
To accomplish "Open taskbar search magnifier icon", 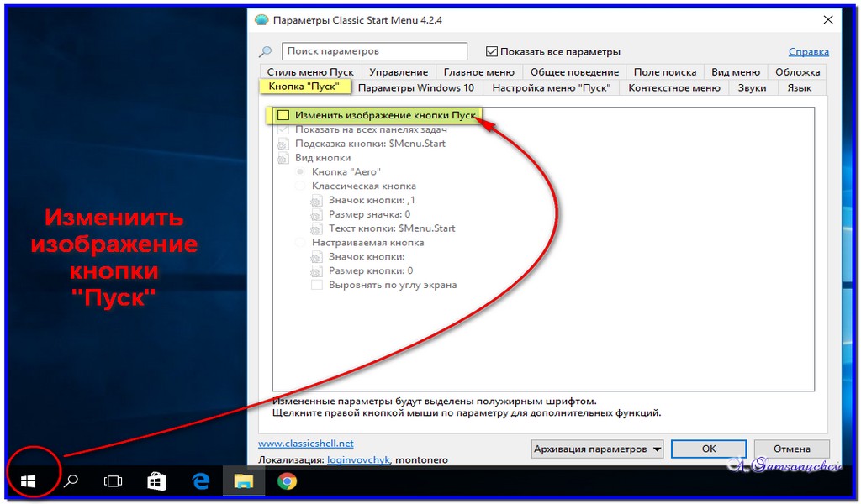I will pos(71,481).
